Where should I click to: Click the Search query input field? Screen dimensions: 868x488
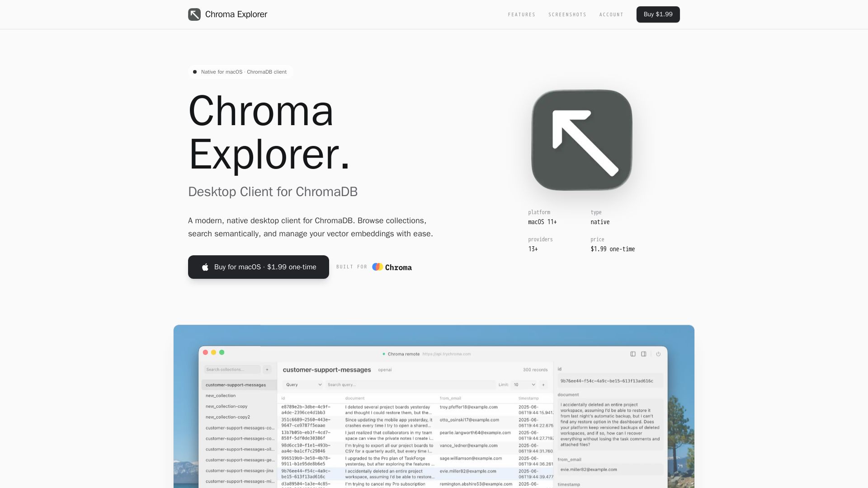pyautogui.click(x=410, y=385)
